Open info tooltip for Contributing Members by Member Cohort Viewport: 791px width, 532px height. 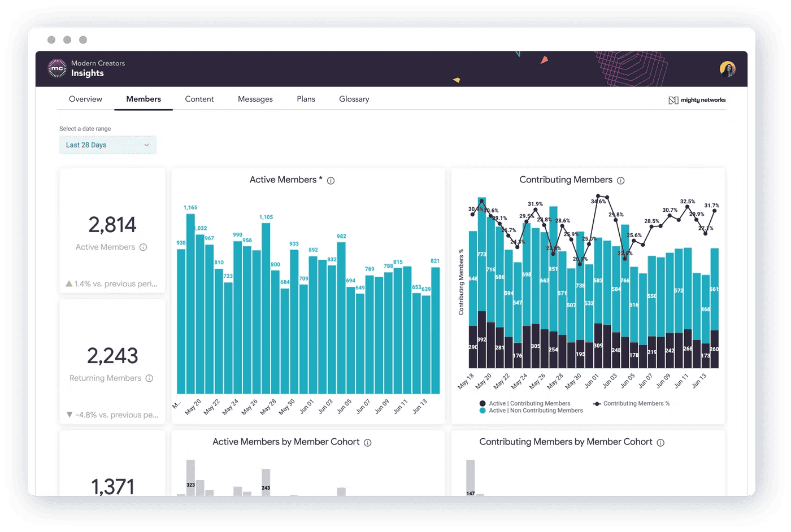click(x=660, y=443)
